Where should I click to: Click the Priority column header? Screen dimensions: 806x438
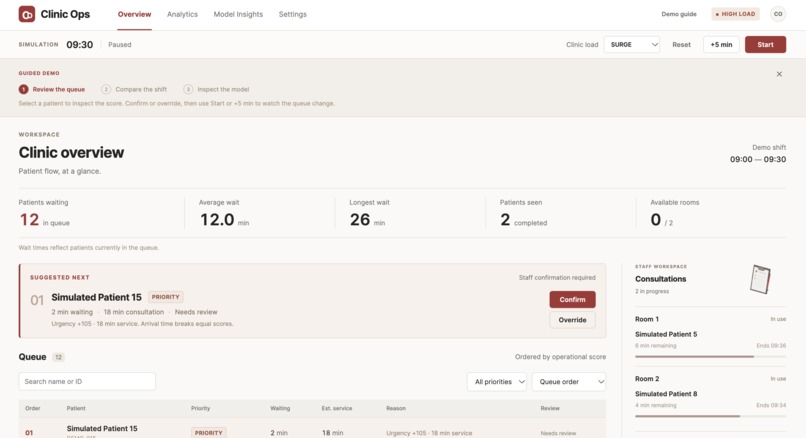point(200,408)
